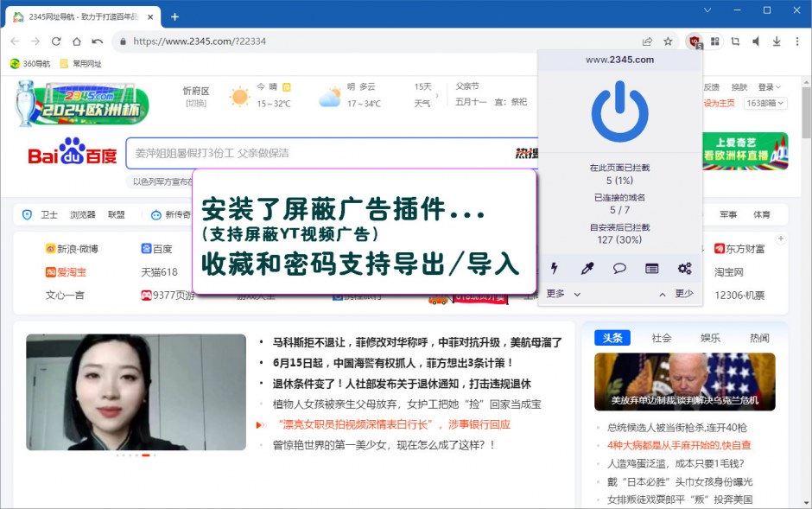Open the 军事 channel link
Image resolution: width=812 pixels, height=509 pixels.
point(728,215)
